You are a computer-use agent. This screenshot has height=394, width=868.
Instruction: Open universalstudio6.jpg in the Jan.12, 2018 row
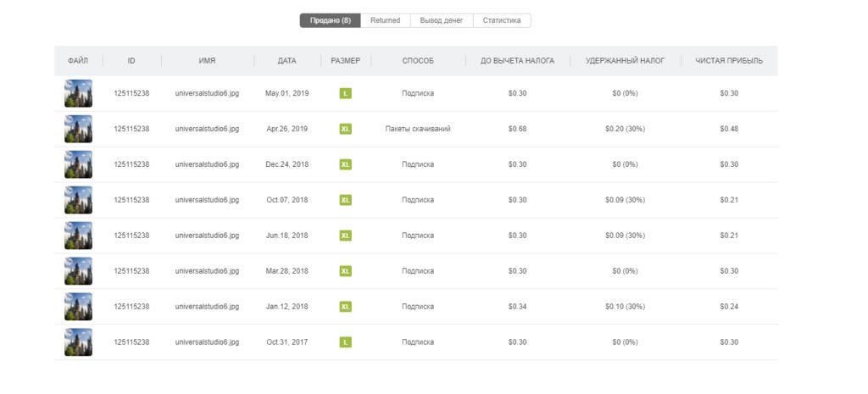tap(207, 307)
